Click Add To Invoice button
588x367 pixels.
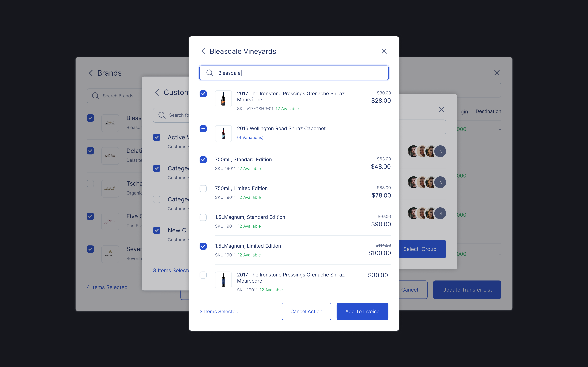point(362,311)
